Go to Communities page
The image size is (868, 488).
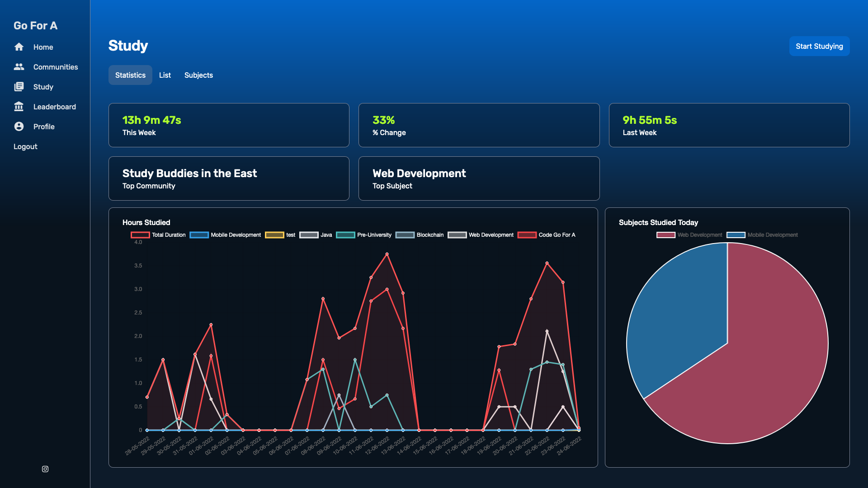[x=56, y=67]
